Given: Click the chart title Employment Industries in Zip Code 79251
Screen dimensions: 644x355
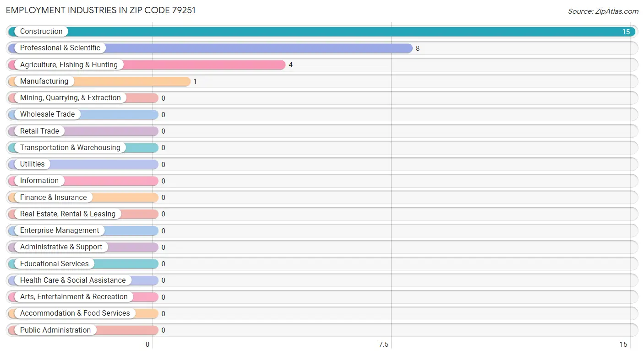Looking at the screenshot, I should (x=101, y=10).
